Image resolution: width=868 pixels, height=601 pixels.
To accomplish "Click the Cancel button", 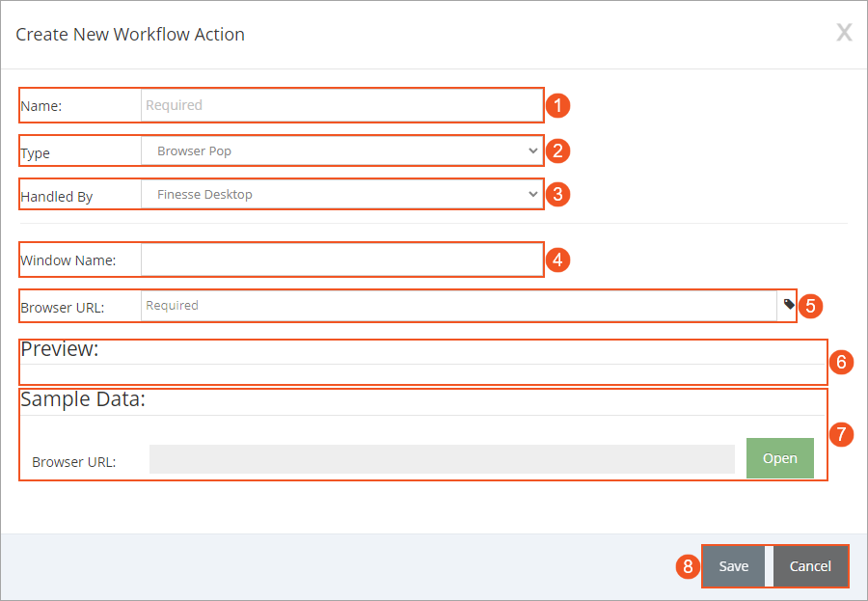I will pyautogui.click(x=810, y=566).
